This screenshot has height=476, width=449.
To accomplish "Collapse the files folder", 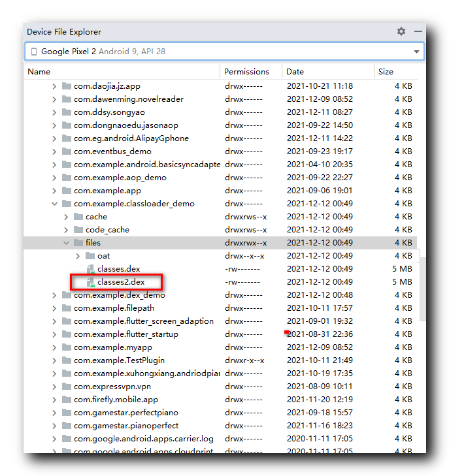I will [x=66, y=243].
